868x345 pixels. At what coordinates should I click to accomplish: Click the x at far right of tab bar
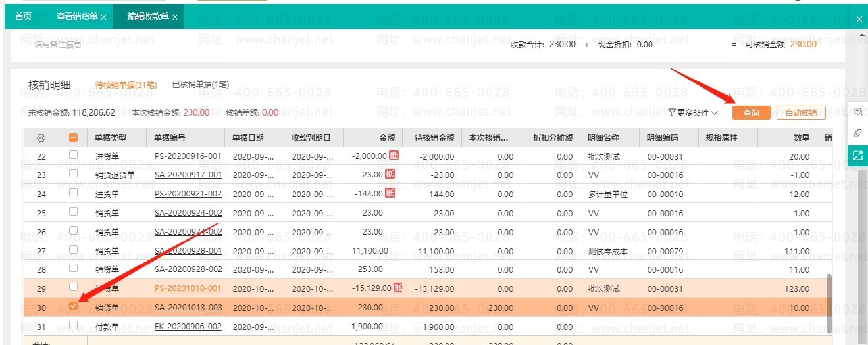(859, 20)
